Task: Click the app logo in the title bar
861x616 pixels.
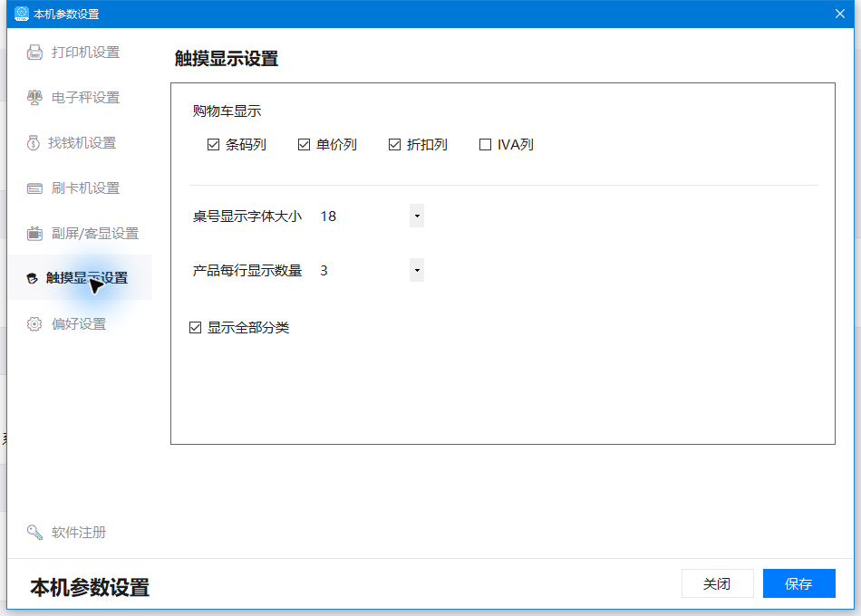Action: (x=22, y=14)
